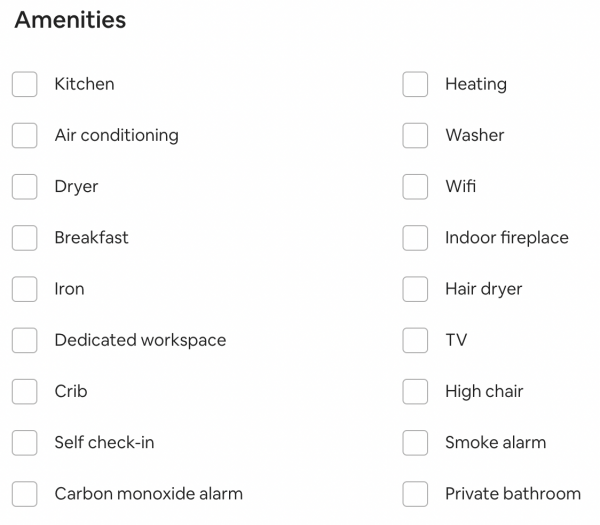The width and height of the screenshot is (600, 525).
Task: Enable the Smoke alarm checkbox
Action: pyautogui.click(x=415, y=442)
